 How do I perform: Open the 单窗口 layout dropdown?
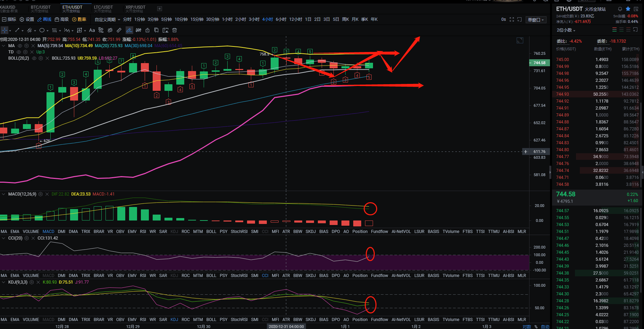tap(536, 20)
